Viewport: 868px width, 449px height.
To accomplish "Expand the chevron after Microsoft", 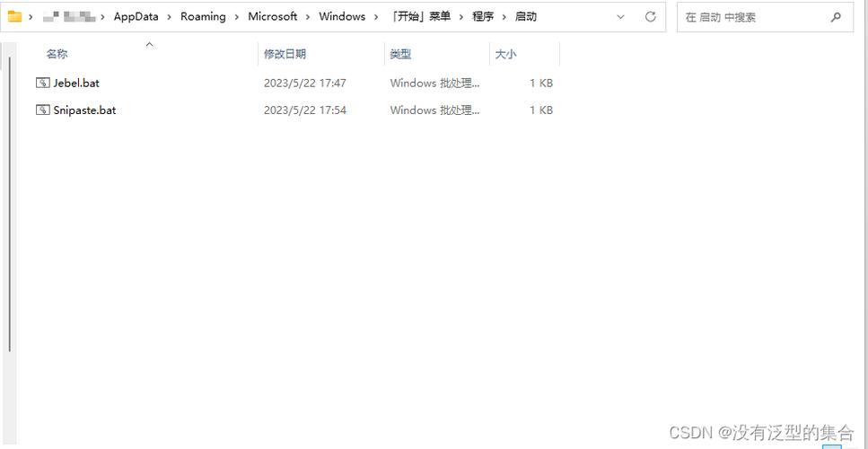I will (308, 17).
